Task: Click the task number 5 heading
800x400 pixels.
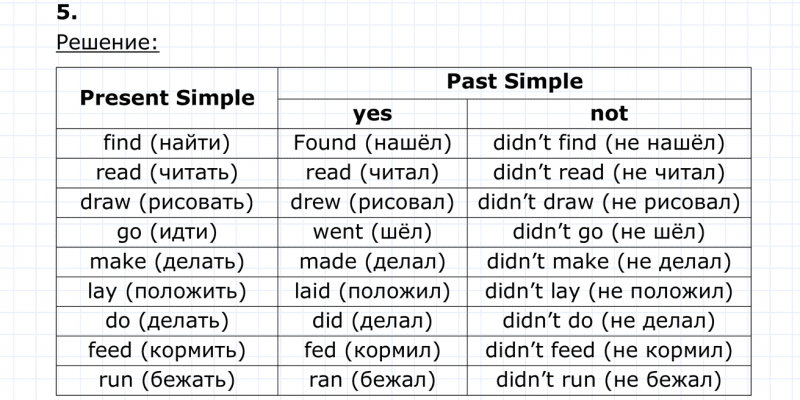Action: pyautogui.click(x=67, y=12)
